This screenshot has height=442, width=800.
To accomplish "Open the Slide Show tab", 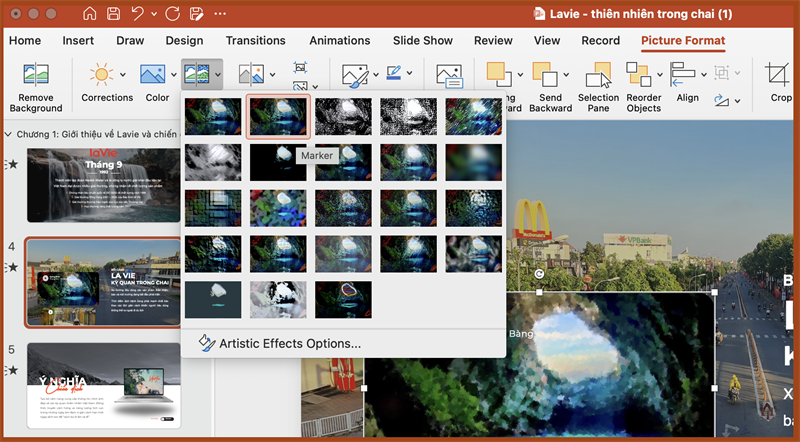I will pos(422,41).
